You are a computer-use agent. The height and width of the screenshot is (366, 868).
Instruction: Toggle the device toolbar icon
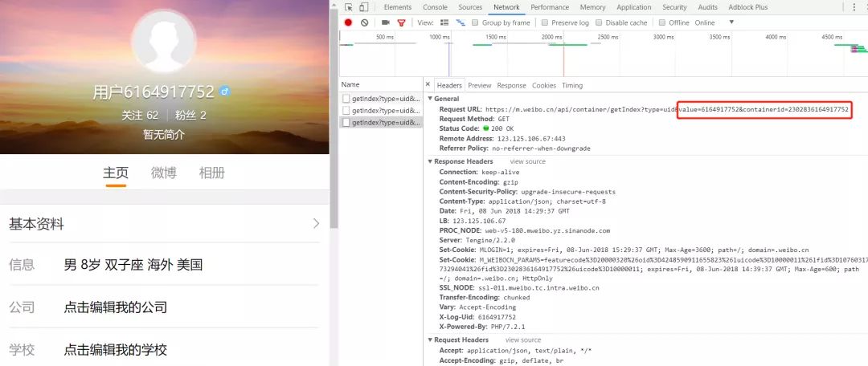(364, 7)
